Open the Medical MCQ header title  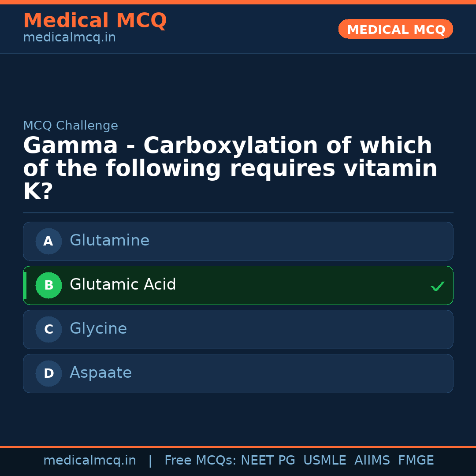point(95,21)
